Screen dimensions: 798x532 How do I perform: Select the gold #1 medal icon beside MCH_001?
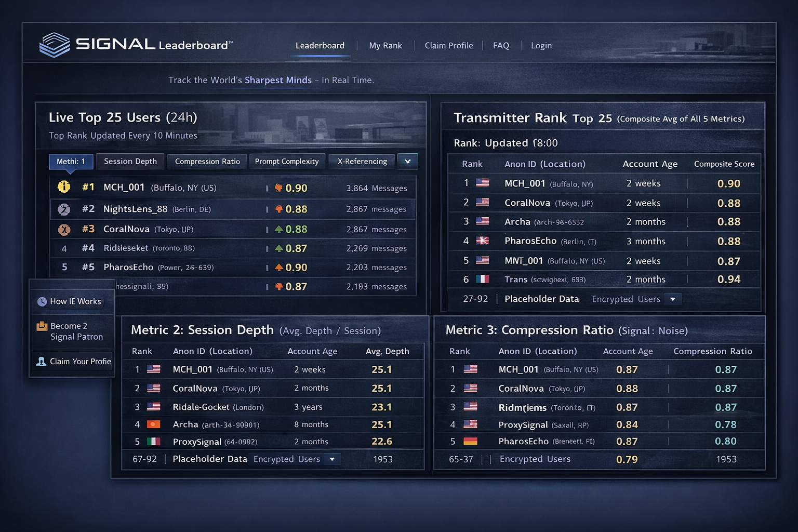pyautogui.click(x=63, y=187)
